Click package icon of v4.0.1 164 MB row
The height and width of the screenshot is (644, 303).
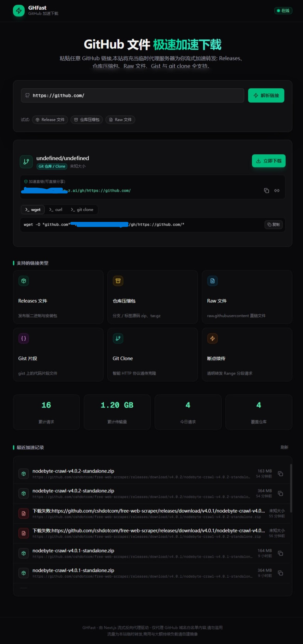click(24, 553)
